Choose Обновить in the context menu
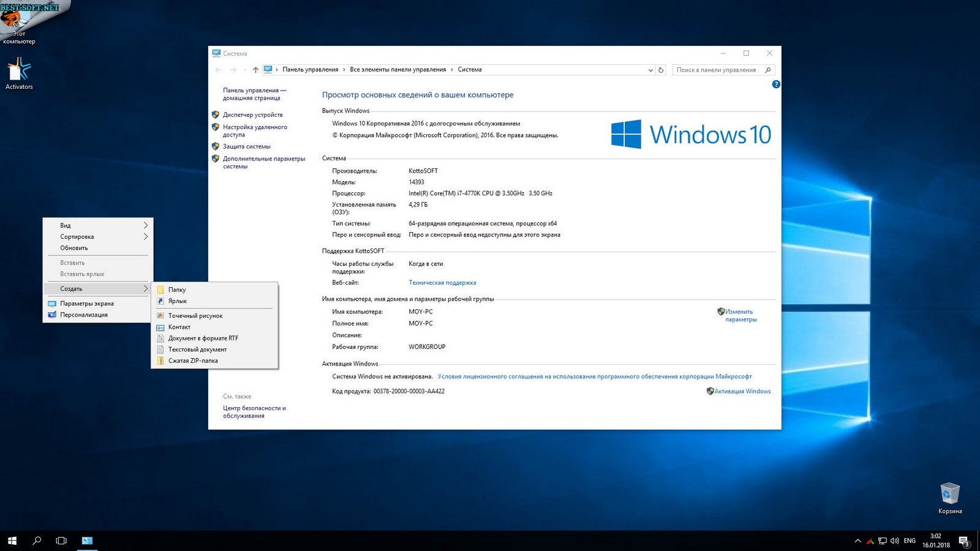Image resolution: width=980 pixels, height=551 pixels. (x=98, y=249)
